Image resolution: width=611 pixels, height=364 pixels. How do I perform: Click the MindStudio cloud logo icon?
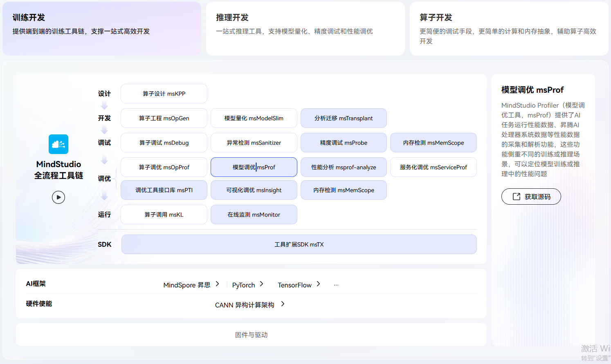pos(58,144)
